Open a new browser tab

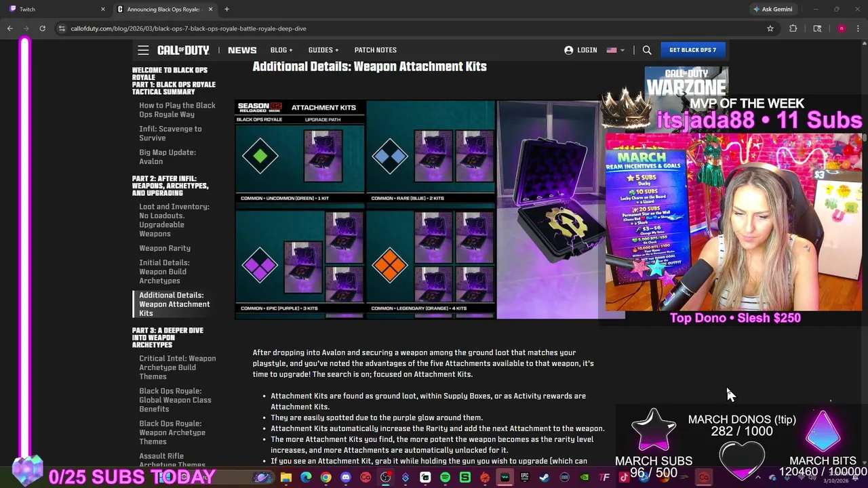pyautogui.click(x=226, y=9)
